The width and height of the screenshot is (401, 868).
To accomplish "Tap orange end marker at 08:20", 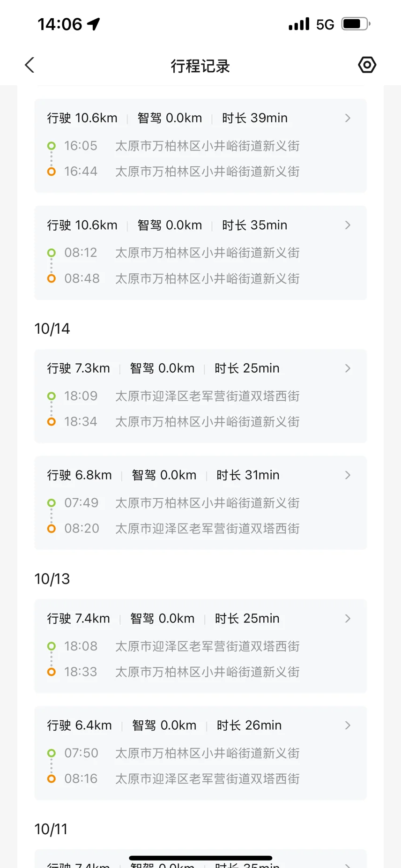I will (x=52, y=529).
